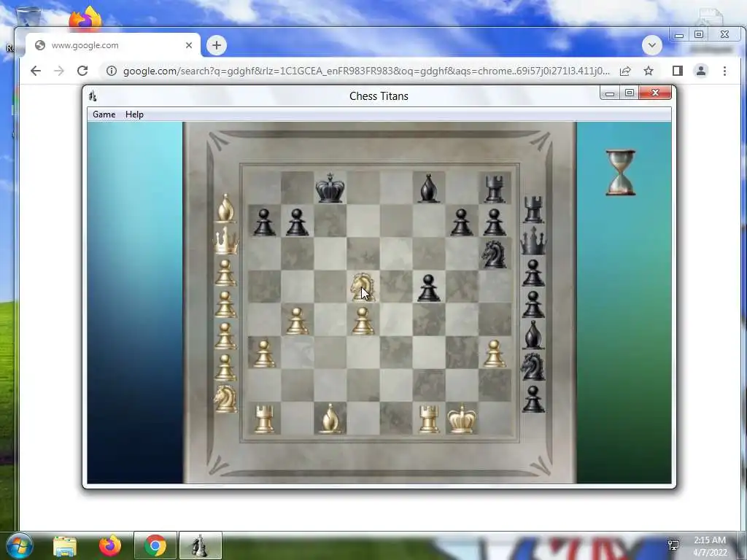Close the Chess Titans window

pyautogui.click(x=655, y=93)
